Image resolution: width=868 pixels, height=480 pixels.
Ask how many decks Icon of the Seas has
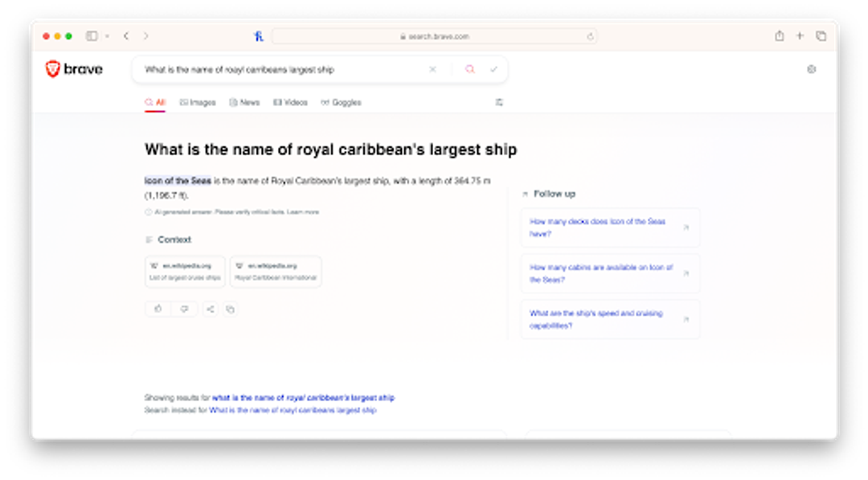610,228
